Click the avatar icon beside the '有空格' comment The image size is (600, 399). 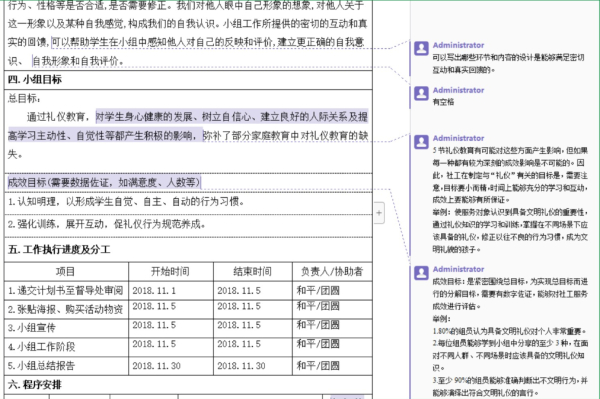pyautogui.click(x=421, y=93)
